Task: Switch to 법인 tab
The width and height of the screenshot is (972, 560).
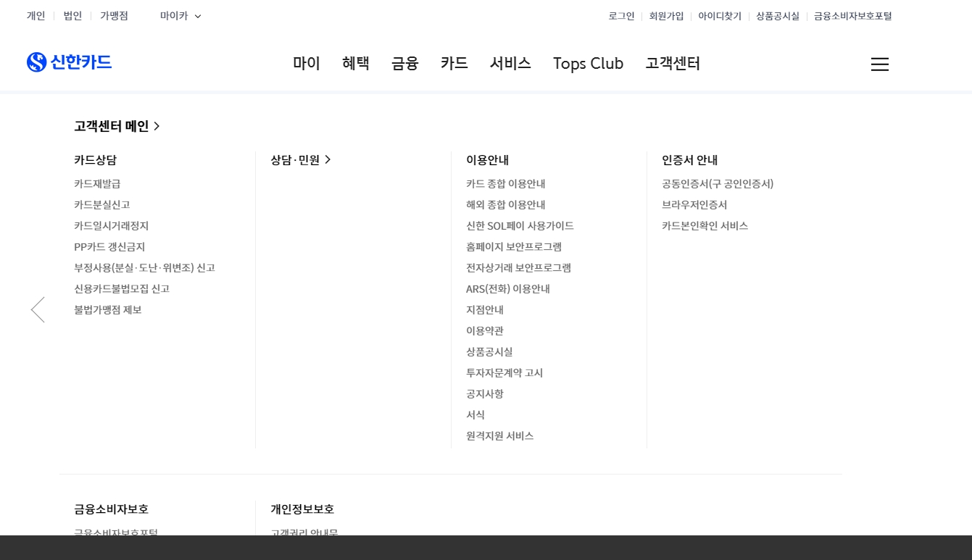Action: pyautogui.click(x=72, y=16)
